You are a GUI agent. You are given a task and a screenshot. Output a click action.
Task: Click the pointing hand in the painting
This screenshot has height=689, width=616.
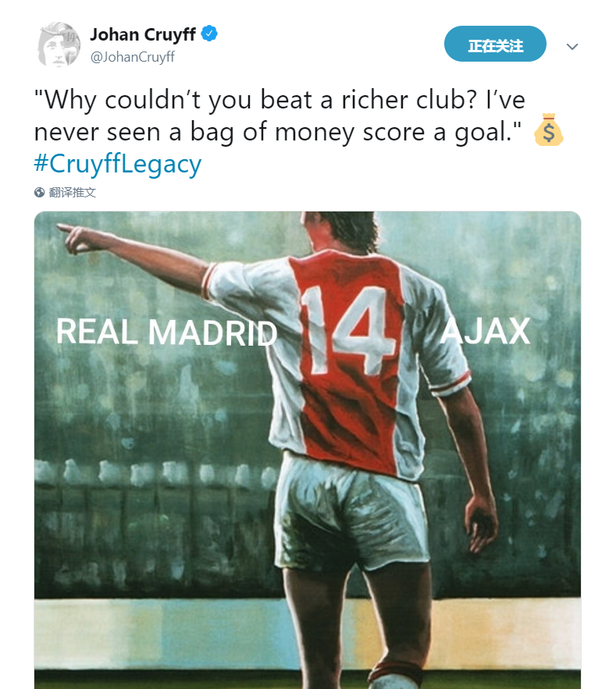click(77, 238)
